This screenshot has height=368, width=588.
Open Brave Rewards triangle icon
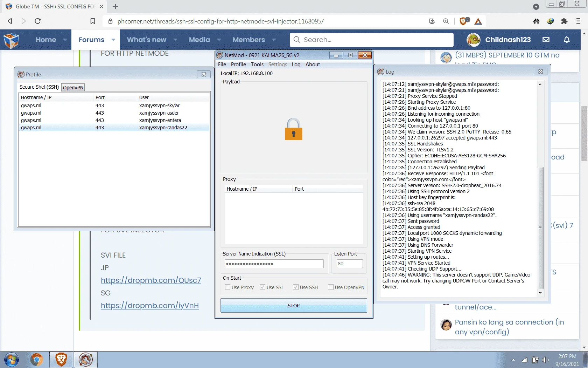(x=478, y=21)
